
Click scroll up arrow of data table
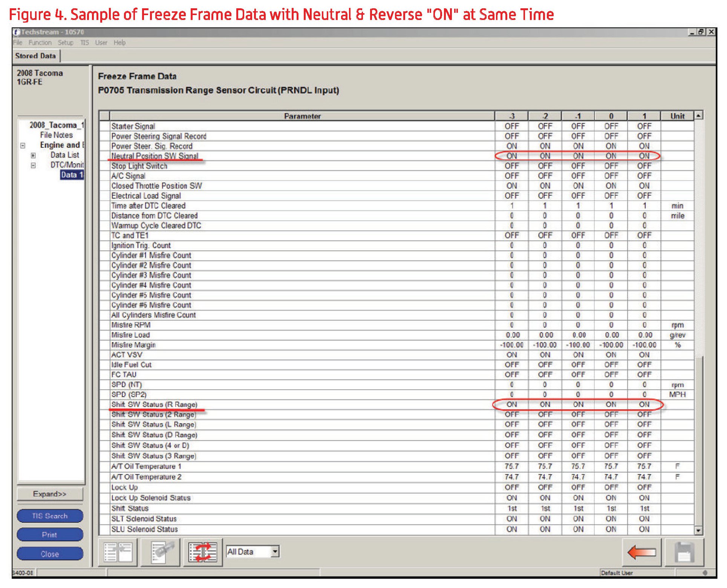[x=698, y=116]
